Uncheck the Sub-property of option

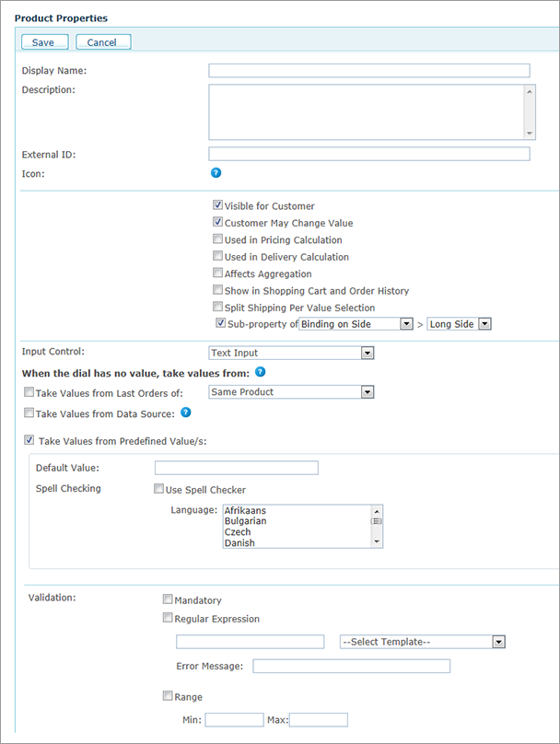tap(219, 323)
